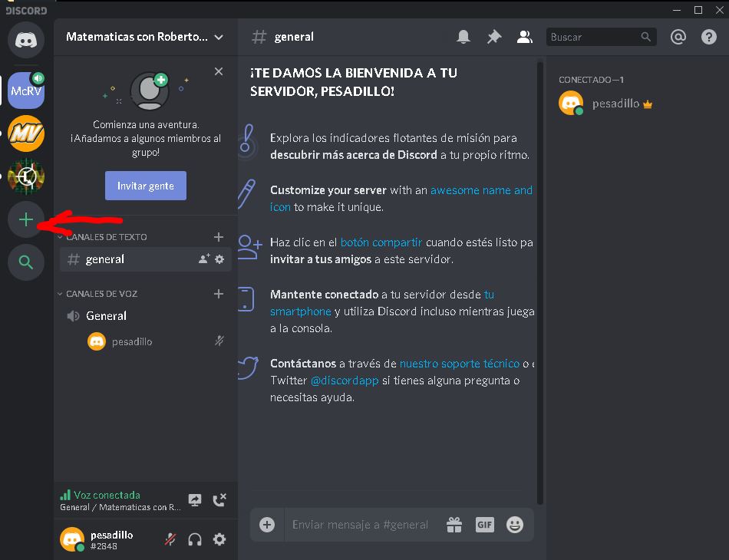729x560 pixels.
Task: Disconnect from voice channel phone icon
Action: [219, 500]
